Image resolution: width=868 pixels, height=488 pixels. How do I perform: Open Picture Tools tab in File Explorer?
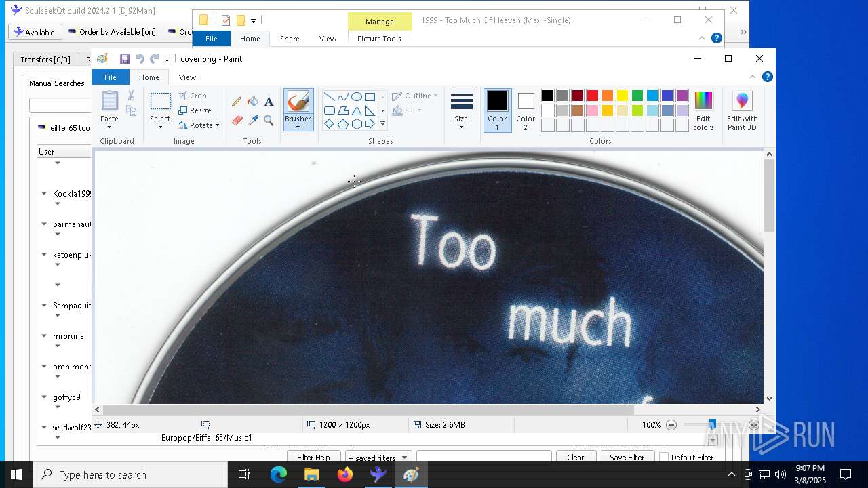pos(379,39)
